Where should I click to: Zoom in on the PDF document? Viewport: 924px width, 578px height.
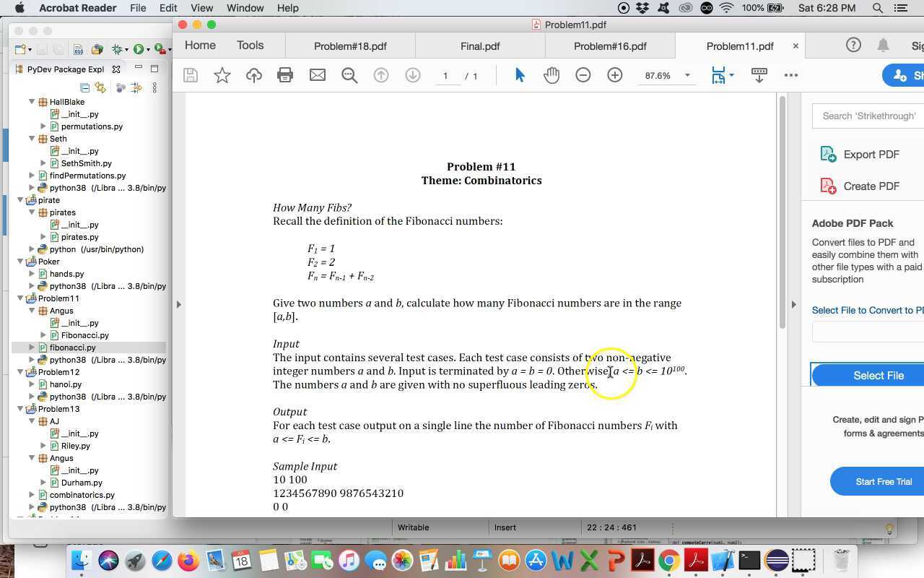614,74
